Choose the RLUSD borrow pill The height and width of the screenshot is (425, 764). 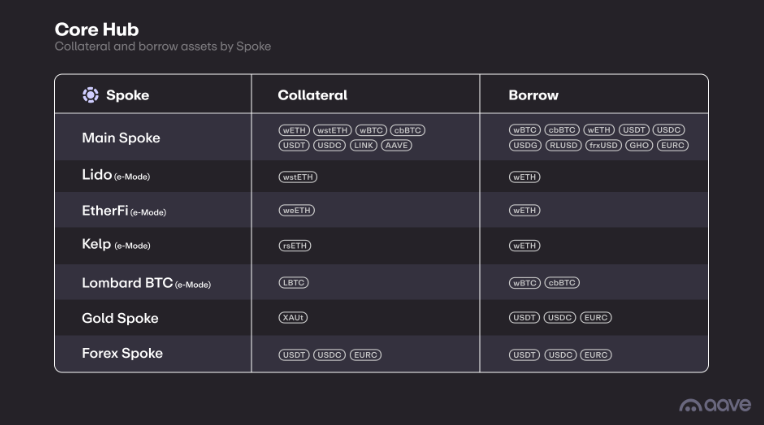(563, 145)
